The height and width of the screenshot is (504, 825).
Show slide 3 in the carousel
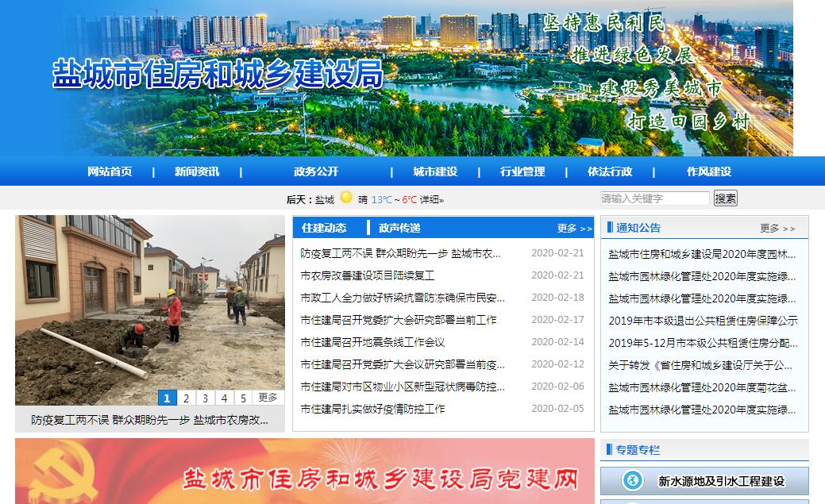tap(205, 398)
